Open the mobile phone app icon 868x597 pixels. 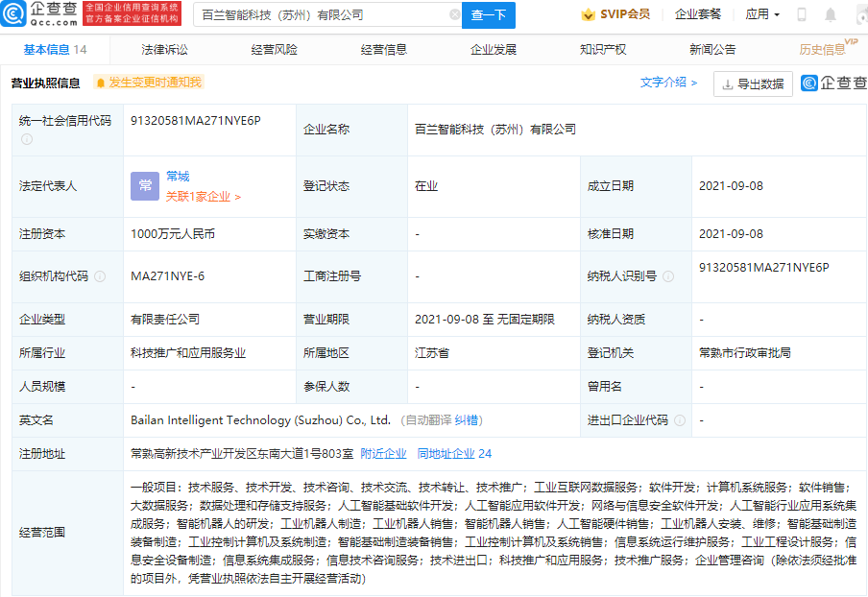(802, 15)
